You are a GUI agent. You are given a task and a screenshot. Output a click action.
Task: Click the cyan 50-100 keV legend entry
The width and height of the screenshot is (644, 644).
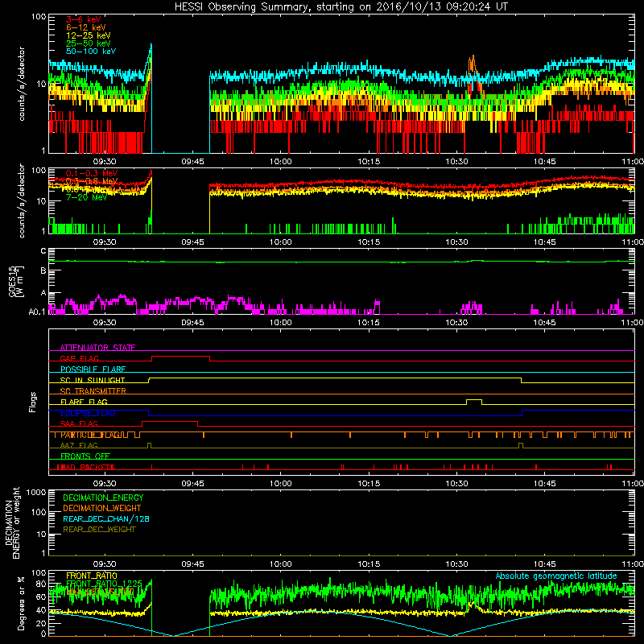[91, 52]
